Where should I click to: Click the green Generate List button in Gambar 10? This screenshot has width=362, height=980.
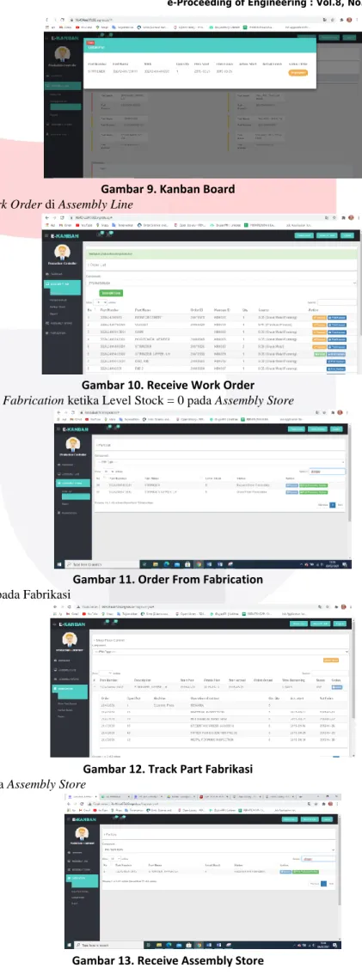tap(111, 293)
